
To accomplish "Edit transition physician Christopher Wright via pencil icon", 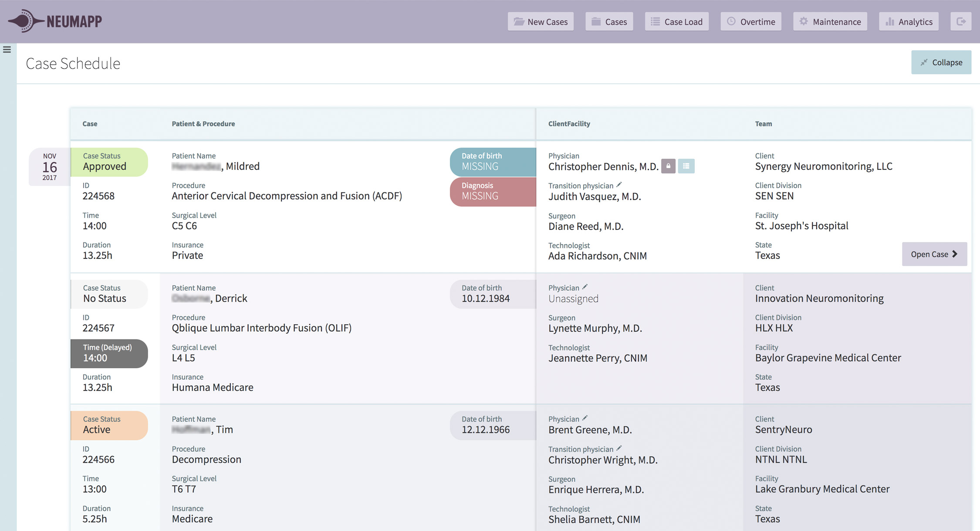I will 619,448.
